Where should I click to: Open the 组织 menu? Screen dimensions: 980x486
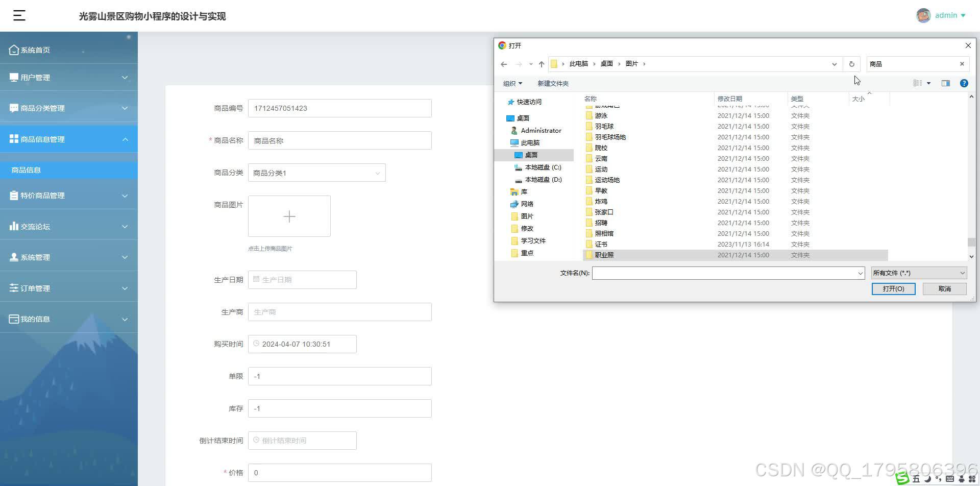[512, 83]
